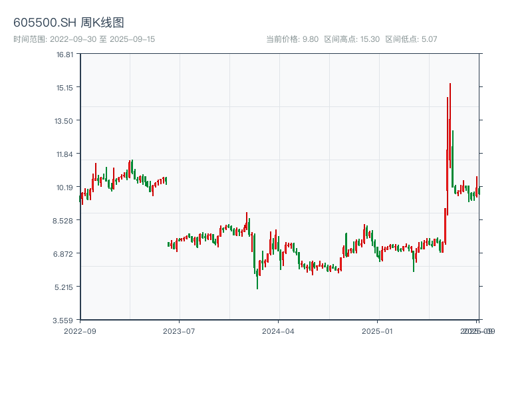Viewport: 532px width, 399px height.
Task: Click the 3.559 bottom y-axis label
Action: (x=65, y=320)
